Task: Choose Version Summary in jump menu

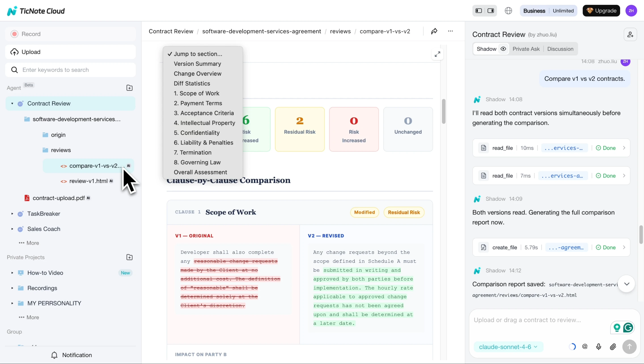Action: pos(197,64)
